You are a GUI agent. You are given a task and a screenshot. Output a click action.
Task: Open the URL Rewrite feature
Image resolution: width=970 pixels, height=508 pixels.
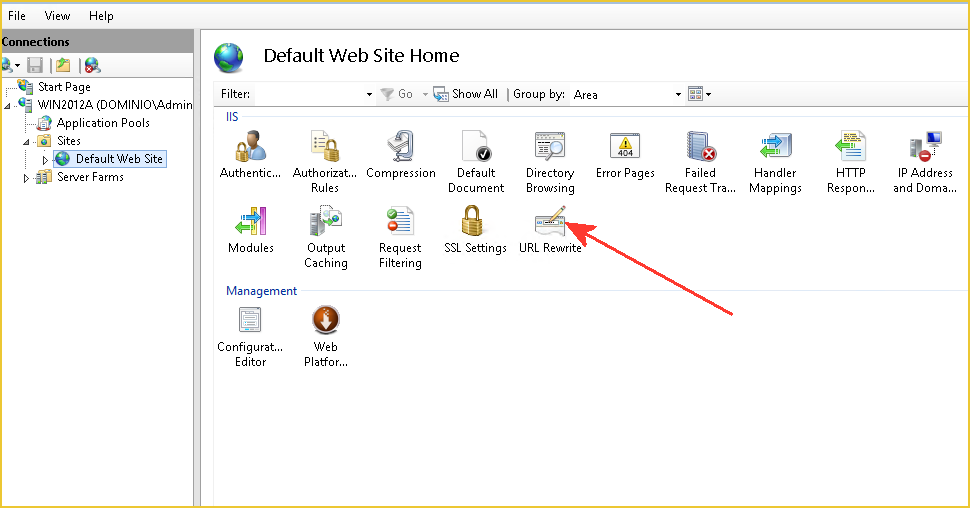click(550, 230)
